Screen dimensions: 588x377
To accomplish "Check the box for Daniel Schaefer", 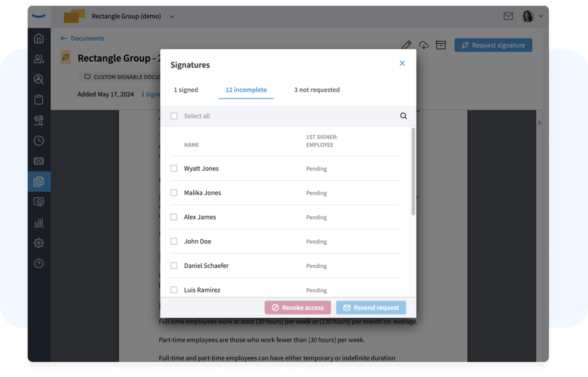I will pyautogui.click(x=174, y=266).
